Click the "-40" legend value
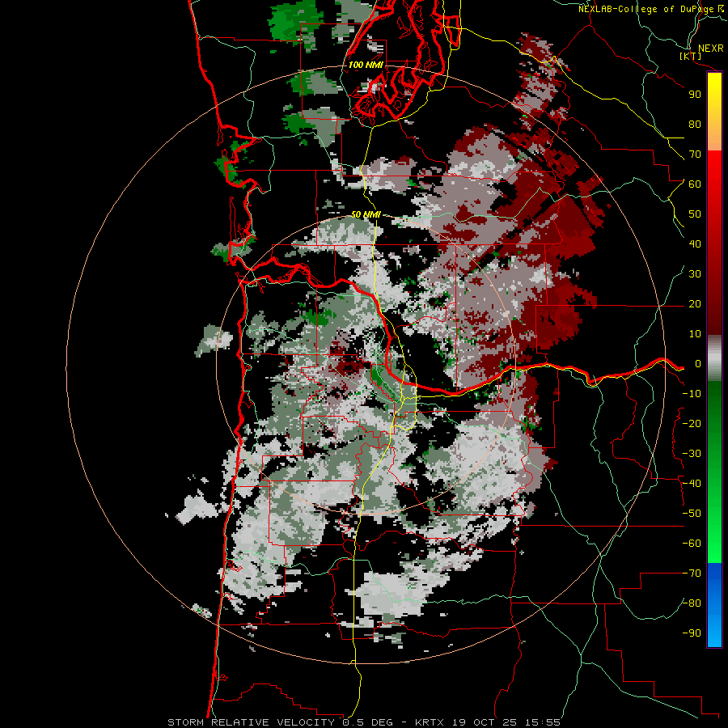The height and width of the screenshot is (728, 728). click(x=692, y=484)
